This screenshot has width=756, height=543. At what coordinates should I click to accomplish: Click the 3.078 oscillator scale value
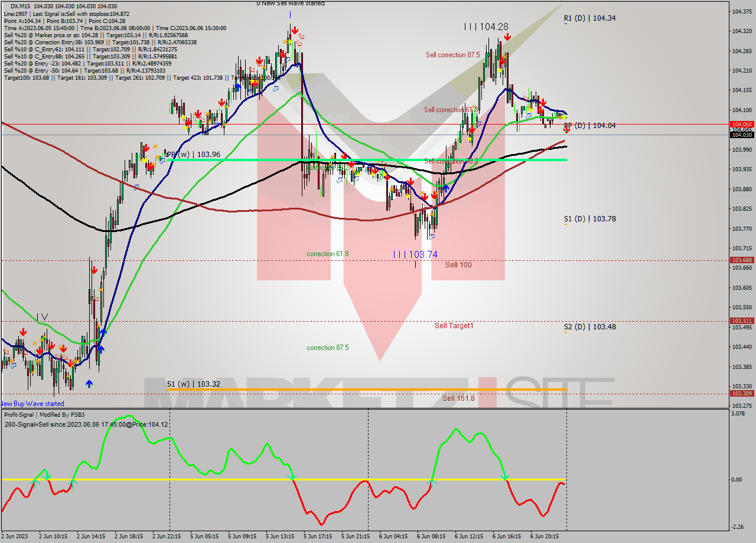[739, 414]
